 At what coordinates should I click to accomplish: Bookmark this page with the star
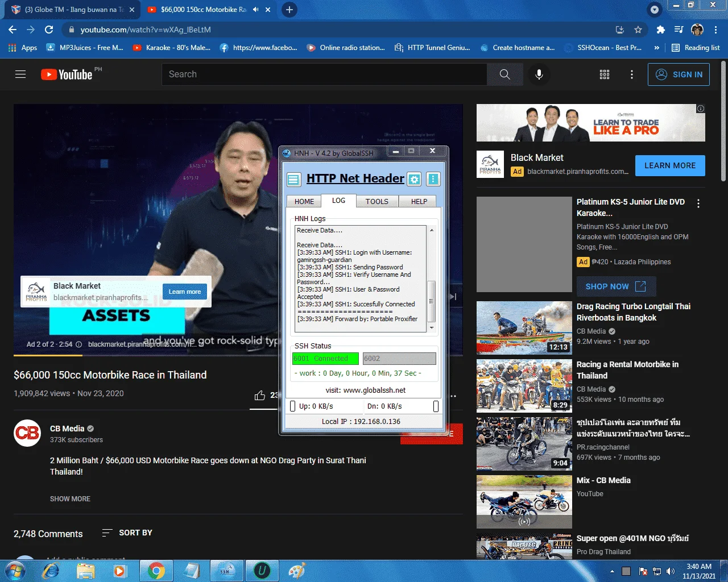(x=638, y=30)
